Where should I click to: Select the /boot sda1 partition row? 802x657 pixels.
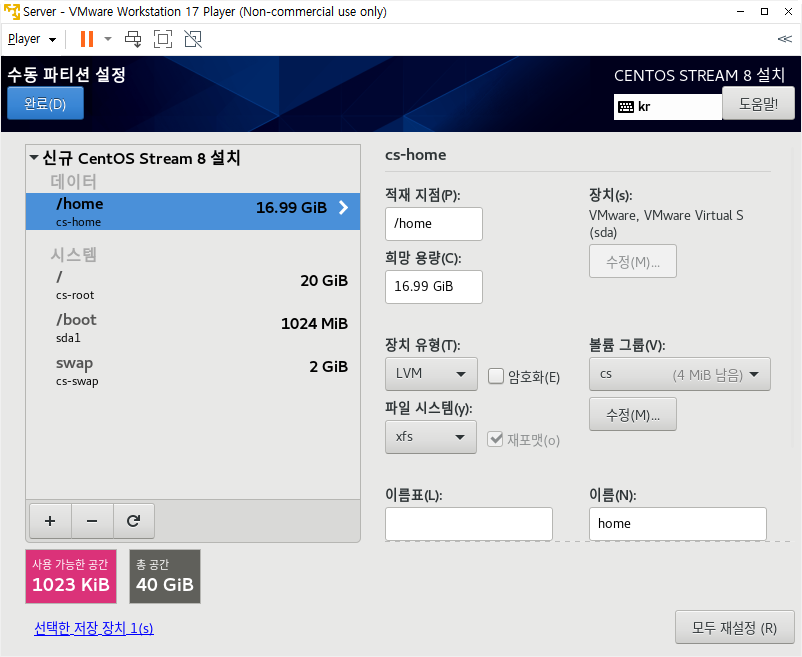pos(193,328)
